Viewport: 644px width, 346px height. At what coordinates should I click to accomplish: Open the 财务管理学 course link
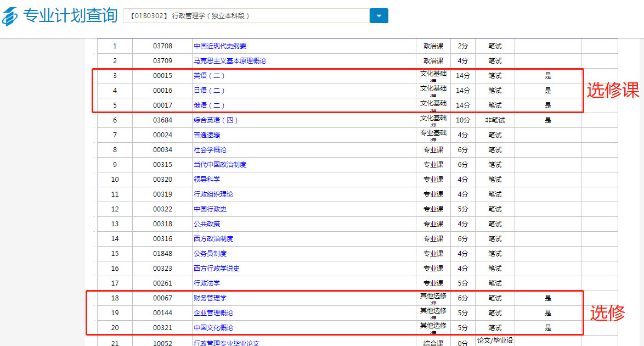[x=210, y=298]
